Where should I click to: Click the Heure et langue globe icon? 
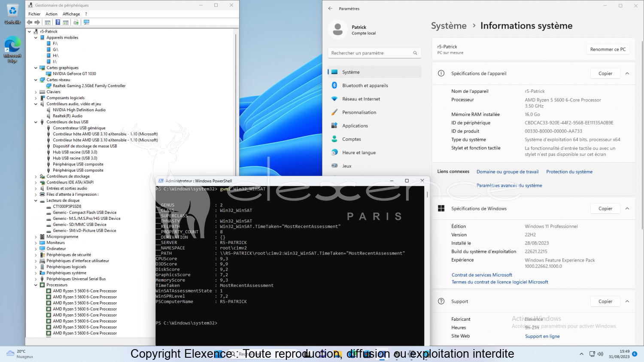point(334,152)
